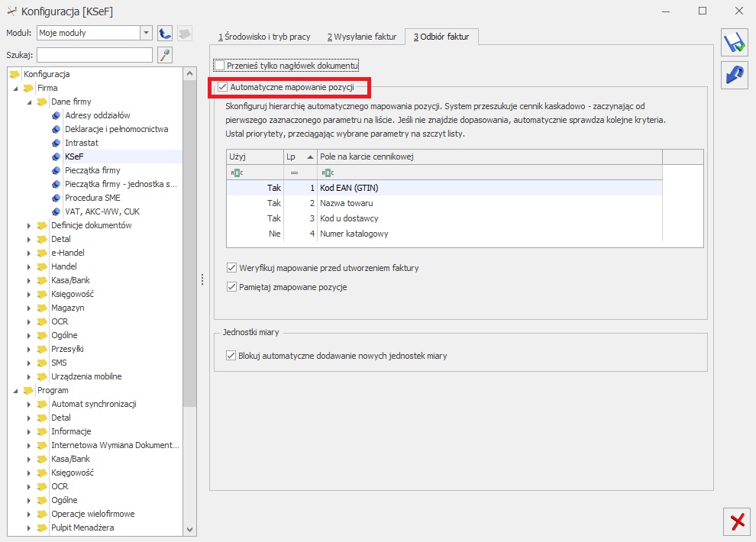
Task: Expand the Kasa/Bank node under Firma
Action: tap(29, 280)
